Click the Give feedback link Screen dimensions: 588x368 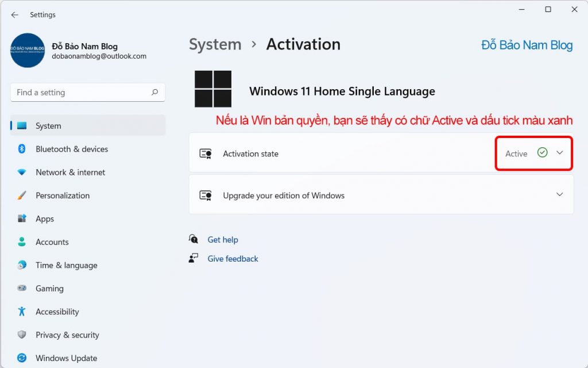[x=233, y=259]
